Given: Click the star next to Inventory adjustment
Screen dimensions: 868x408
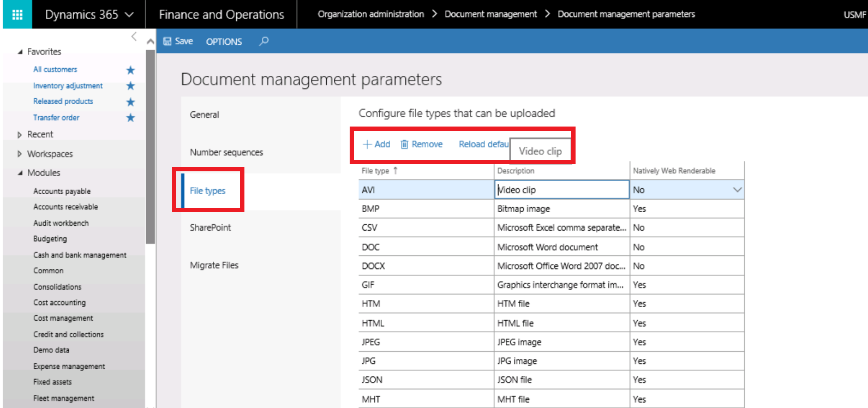Looking at the screenshot, I should tap(130, 86).
